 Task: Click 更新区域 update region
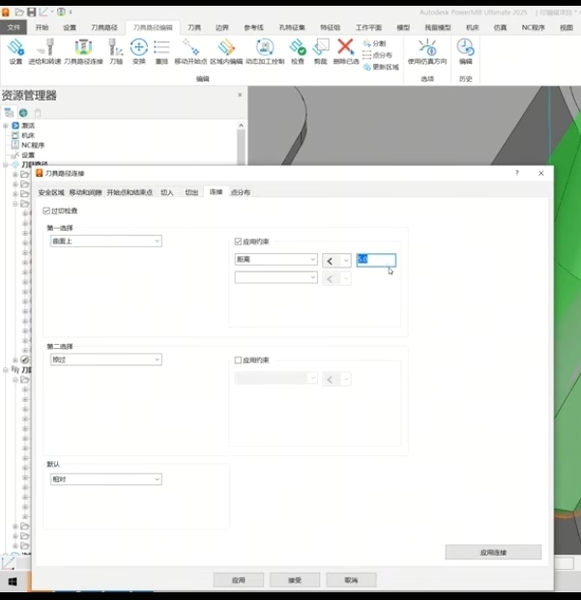click(x=381, y=67)
